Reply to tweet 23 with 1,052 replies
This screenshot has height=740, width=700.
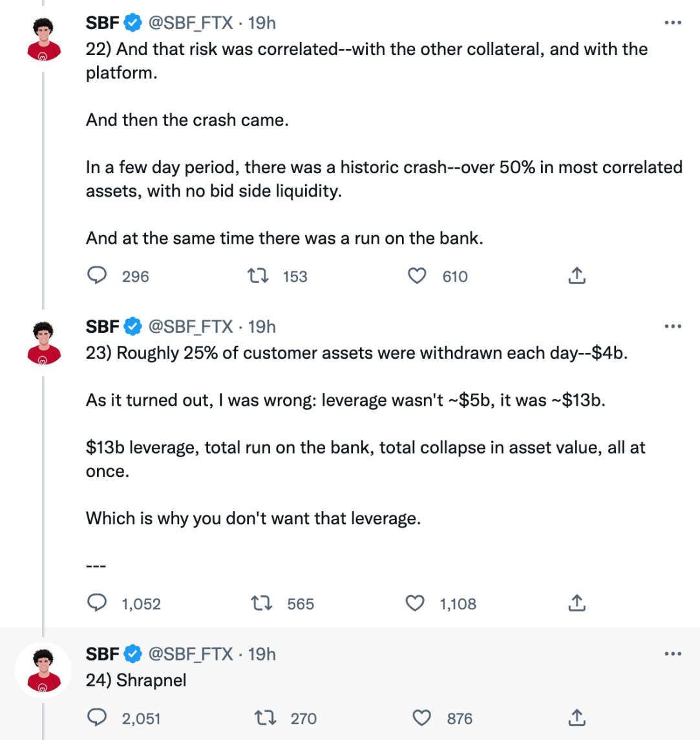pos(97,604)
